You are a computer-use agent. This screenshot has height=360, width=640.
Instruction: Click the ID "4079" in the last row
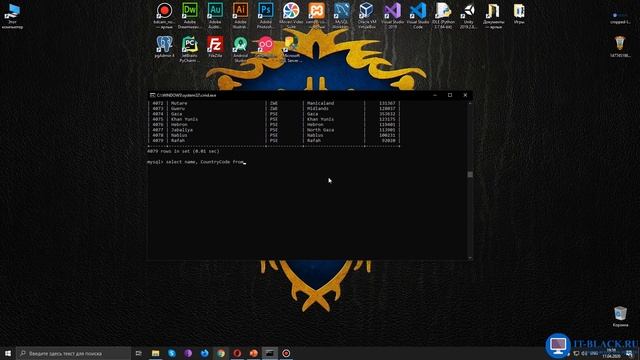pos(158,140)
